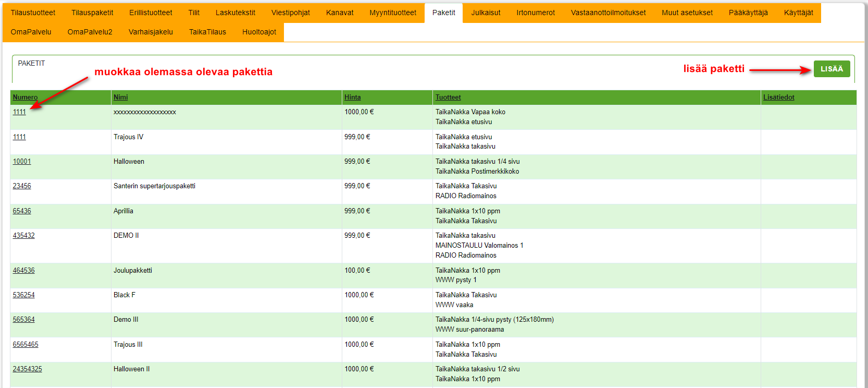This screenshot has width=868, height=388.
Task: Click the Black F package name
Action: [x=125, y=295]
